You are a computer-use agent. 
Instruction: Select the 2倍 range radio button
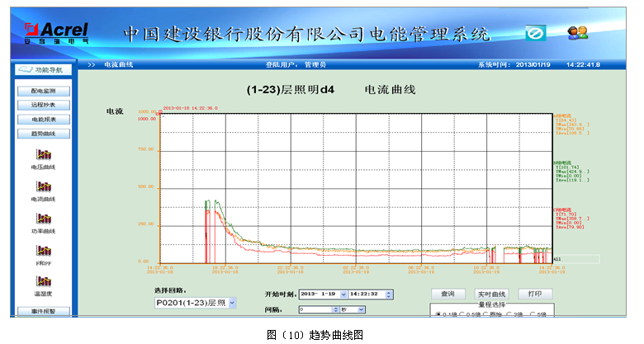pos(509,314)
